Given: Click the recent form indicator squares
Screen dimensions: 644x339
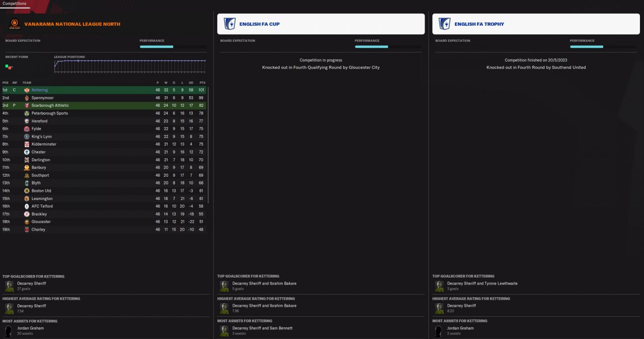Looking at the screenshot, I should [9, 66].
